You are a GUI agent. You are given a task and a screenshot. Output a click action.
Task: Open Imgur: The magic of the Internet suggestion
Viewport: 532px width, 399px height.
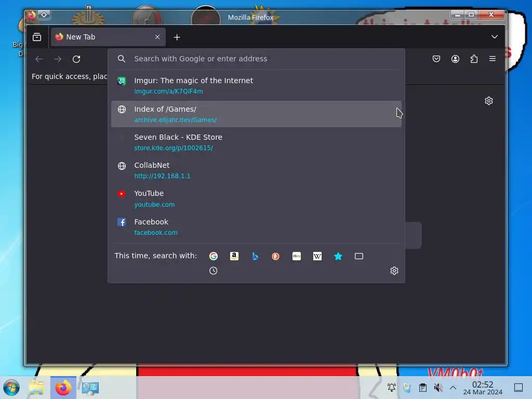pyautogui.click(x=256, y=86)
